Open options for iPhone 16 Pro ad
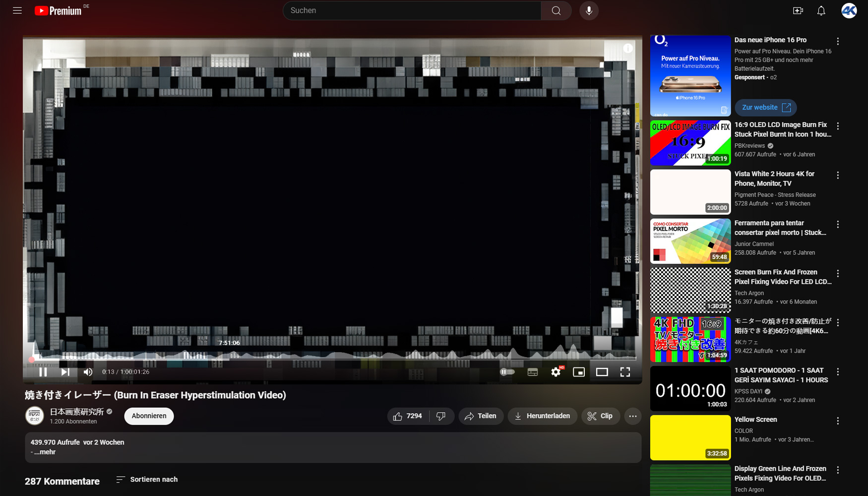Screen dimensions: 868x496 [x=838, y=41]
